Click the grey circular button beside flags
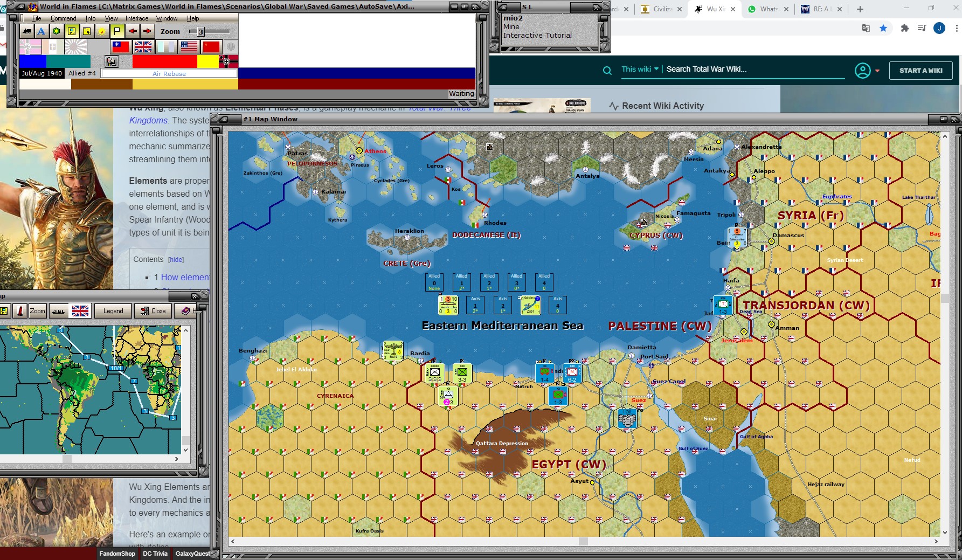The width and height of the screenshot is (962, 560). 231,47
